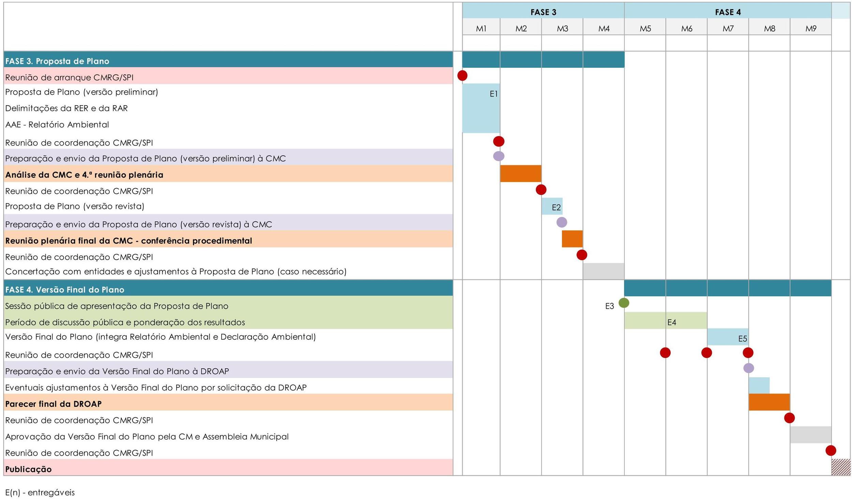
Task: Select the M9 month column header
Action: (x=811, y=28)
